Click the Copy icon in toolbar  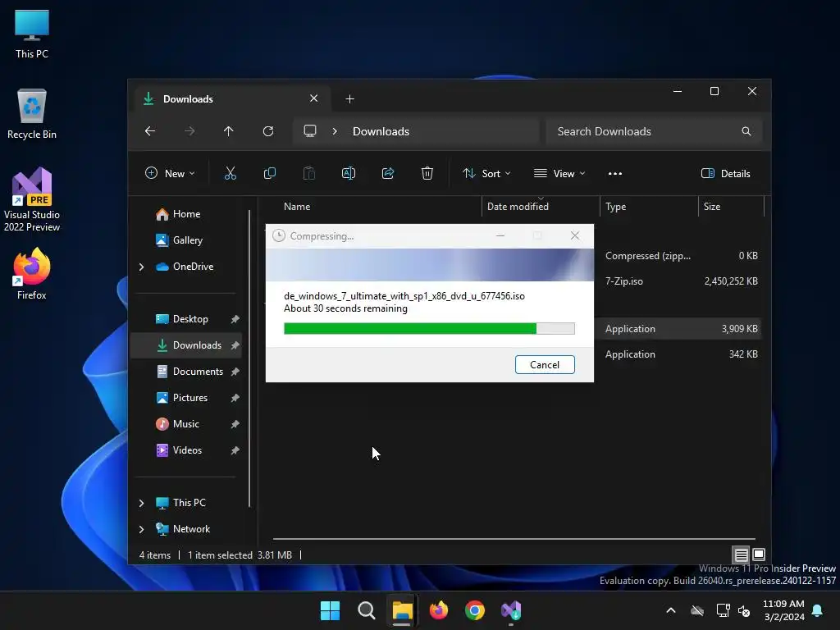pos(269,173)
